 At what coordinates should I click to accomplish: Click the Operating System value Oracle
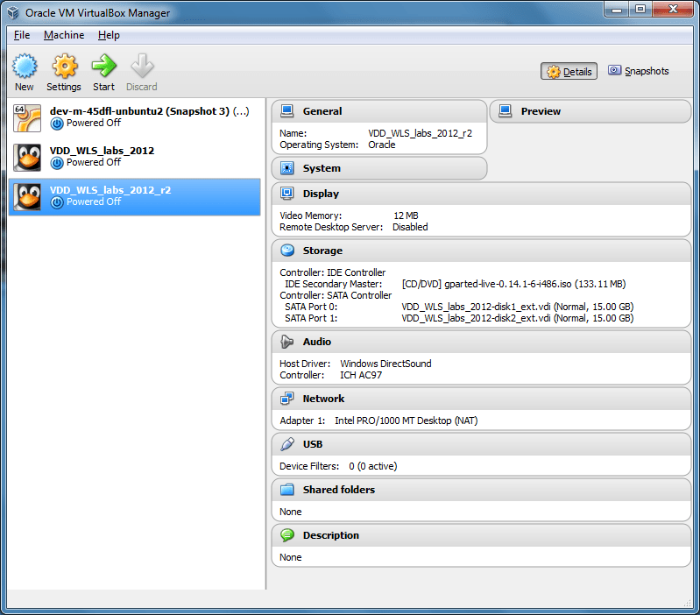click(382, 145)
